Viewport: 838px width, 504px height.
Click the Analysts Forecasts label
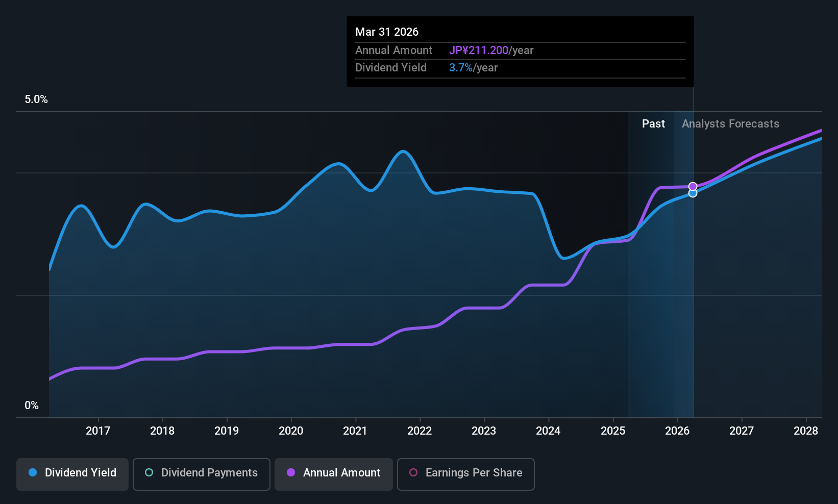click(730, 124)
